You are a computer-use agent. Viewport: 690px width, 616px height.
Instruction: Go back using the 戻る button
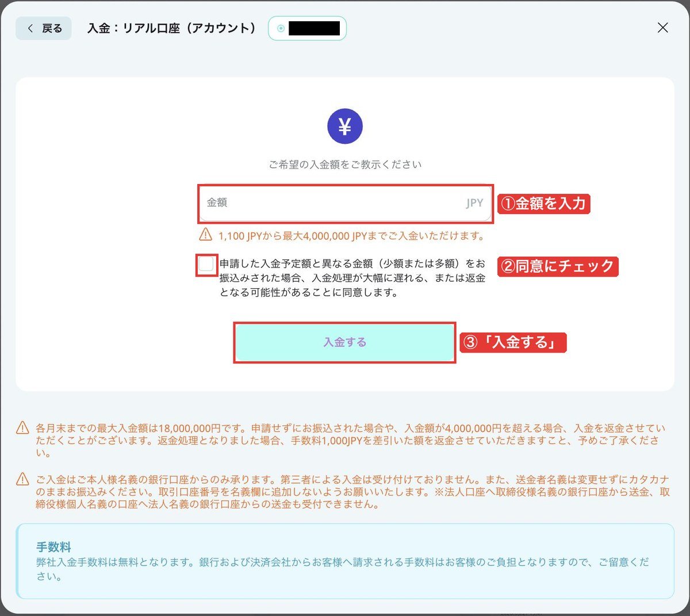[44, 28]
